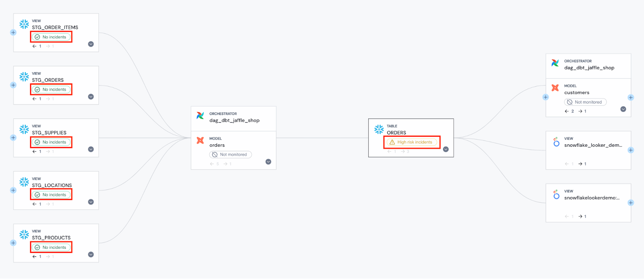Click the plus icon right of customers model
The width and height of the screenshot is (644, 279).
630,97
